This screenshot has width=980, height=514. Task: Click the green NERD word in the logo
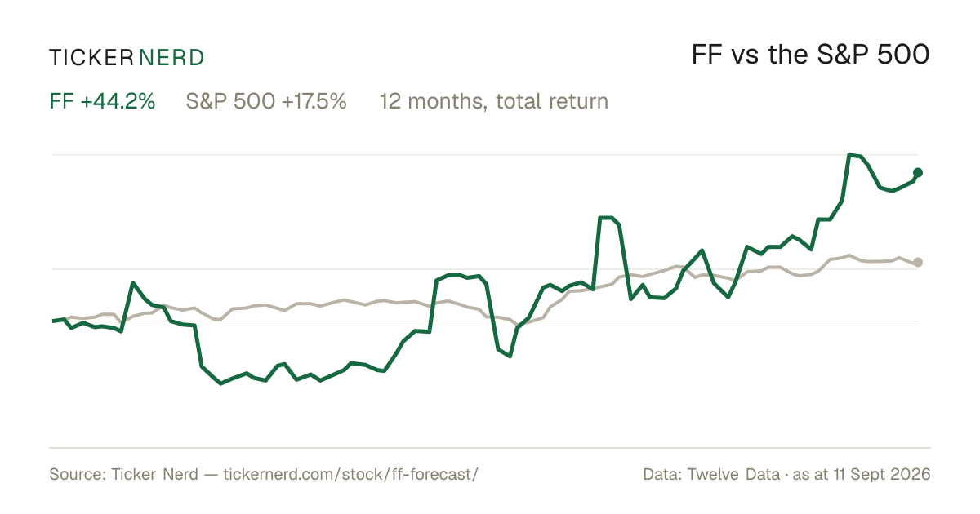tap(171, 57)
